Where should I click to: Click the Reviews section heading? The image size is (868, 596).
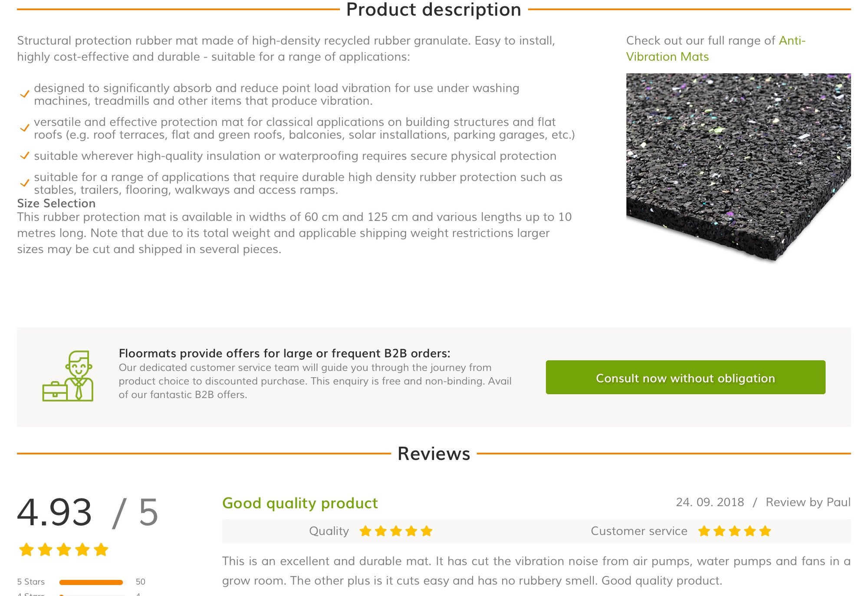tap(434, 454)
